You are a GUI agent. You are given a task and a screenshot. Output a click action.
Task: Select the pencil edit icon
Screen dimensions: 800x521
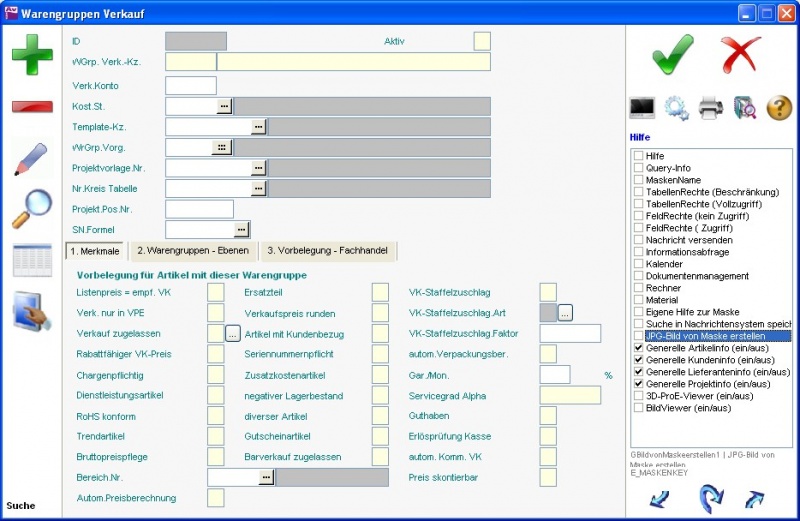pos(32,159)
